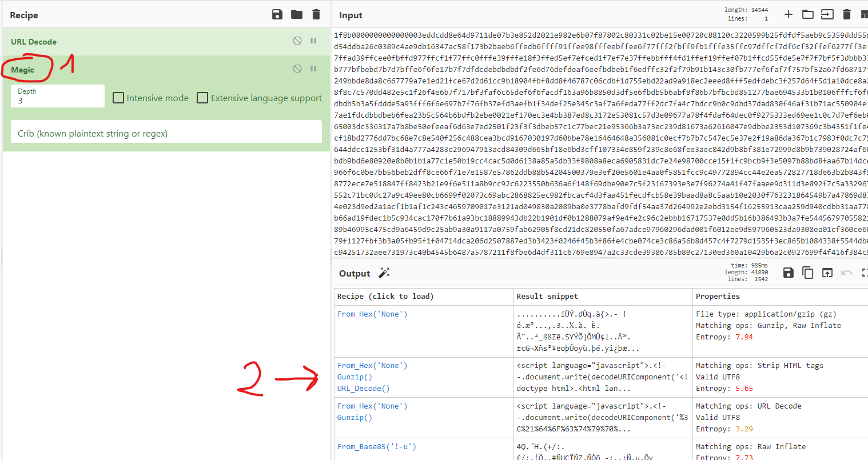Disable the URL Decode operation
Viewport: 868px width, 460px height.
pyautogui.click(x=297, y=41)
